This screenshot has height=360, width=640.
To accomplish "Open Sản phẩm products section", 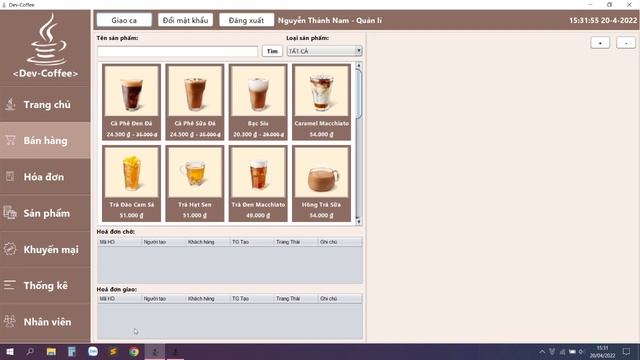I will (x=45, y=213).
